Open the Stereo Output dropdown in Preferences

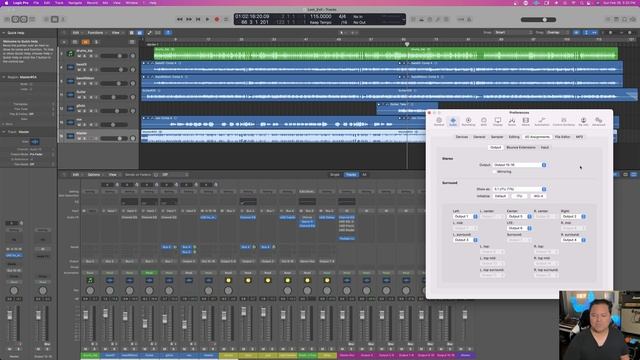[520, 165]
